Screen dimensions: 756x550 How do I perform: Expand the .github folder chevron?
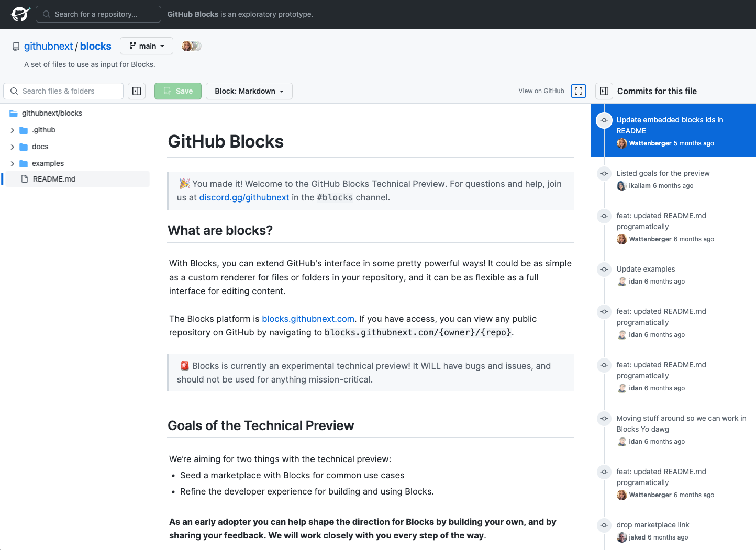[x=13, y=130]
